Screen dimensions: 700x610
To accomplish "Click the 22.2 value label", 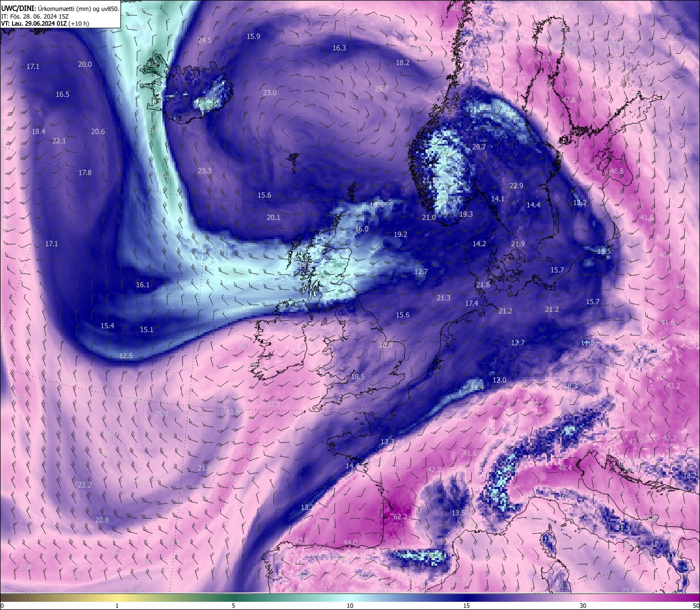I will coord(85,485).
